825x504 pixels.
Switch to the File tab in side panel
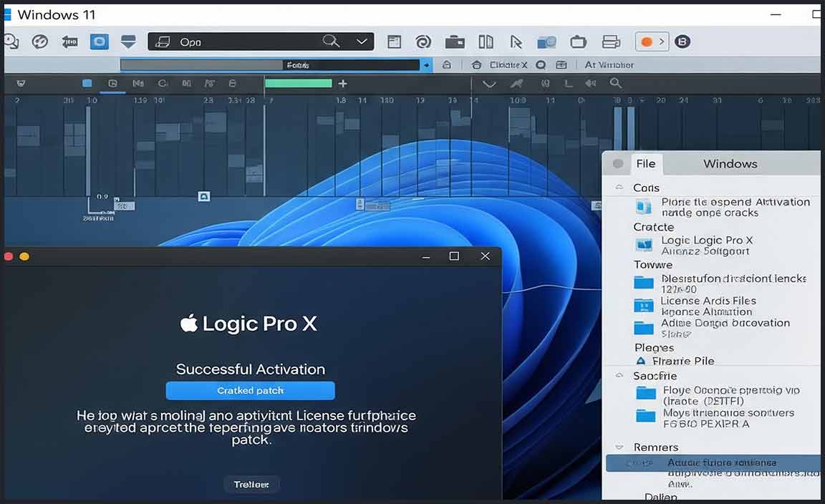point(645,164)
